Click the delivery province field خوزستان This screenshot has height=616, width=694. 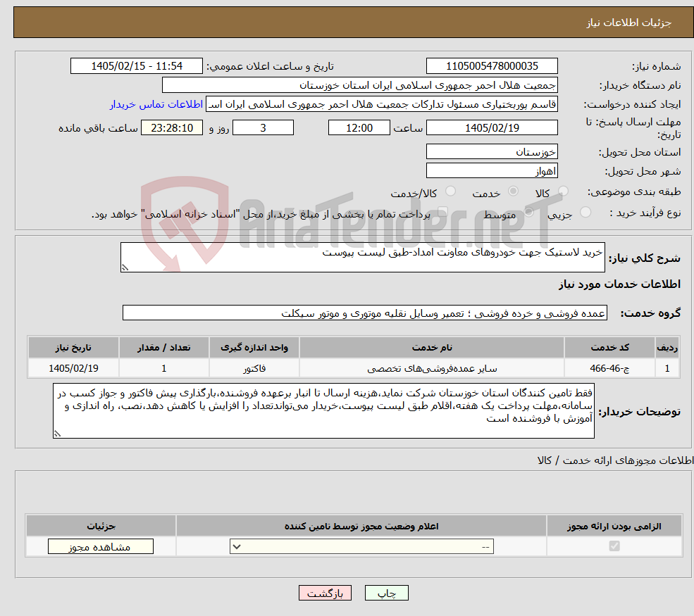point(492,151)
